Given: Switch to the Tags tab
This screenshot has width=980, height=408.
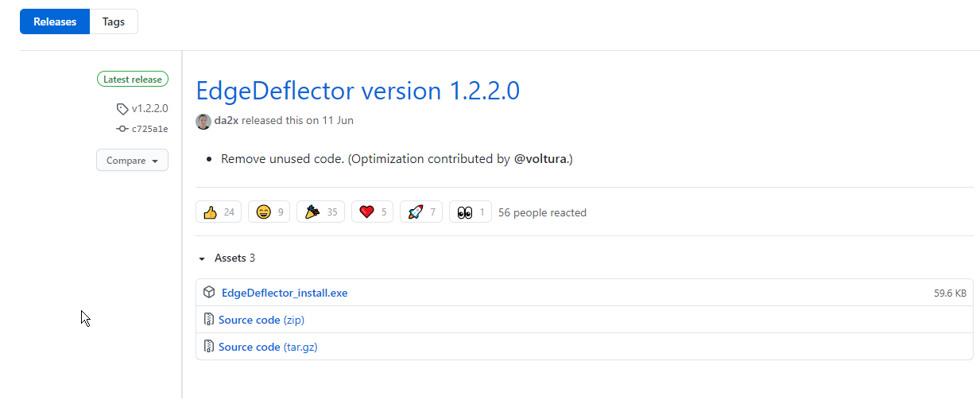Looking at the screenshot, I should click(x=114, y=21).
